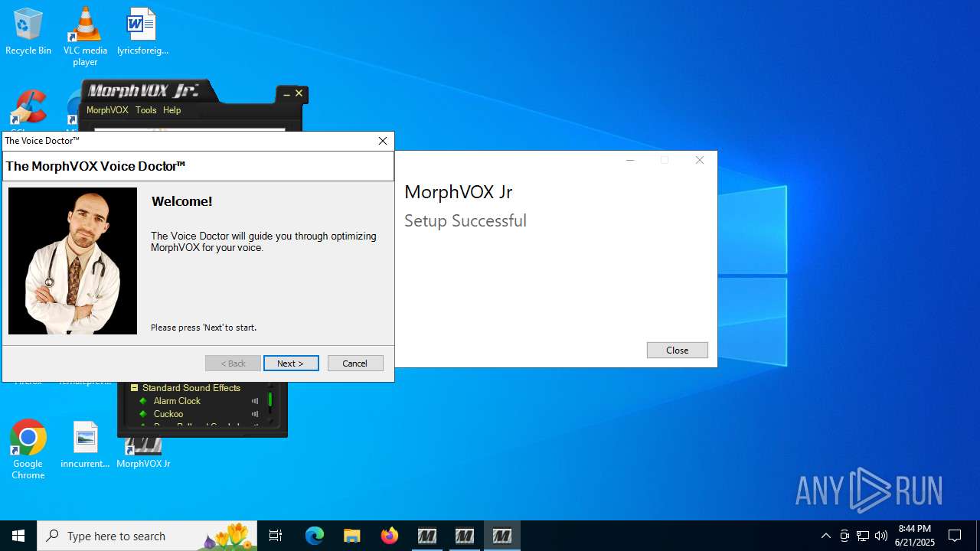Image resolution: width=980 pixels, height=551 pixels.
Task: Open MorphVOX Jr desktop shortcut
Action: coord(143,453)
